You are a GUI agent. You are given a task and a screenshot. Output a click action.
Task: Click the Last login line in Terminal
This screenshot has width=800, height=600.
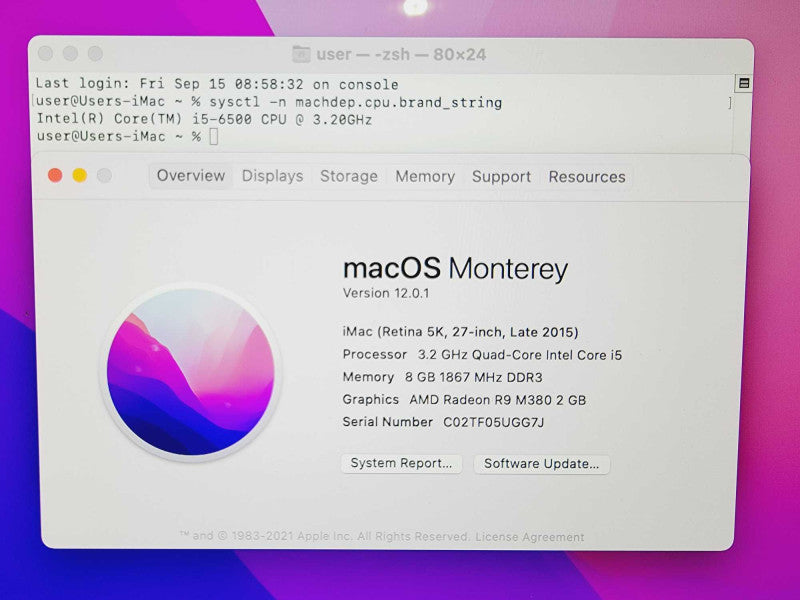tap(217, 84)
